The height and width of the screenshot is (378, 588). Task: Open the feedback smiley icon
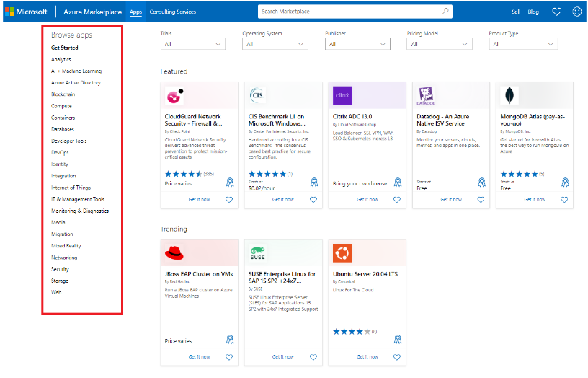576,12
